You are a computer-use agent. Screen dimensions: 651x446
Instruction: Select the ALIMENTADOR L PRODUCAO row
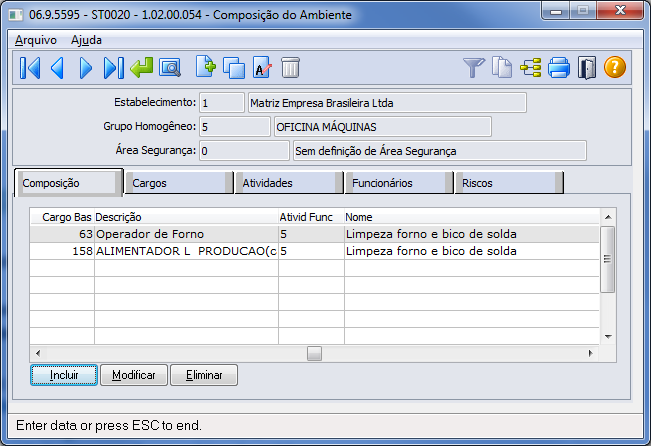(315, 251)
